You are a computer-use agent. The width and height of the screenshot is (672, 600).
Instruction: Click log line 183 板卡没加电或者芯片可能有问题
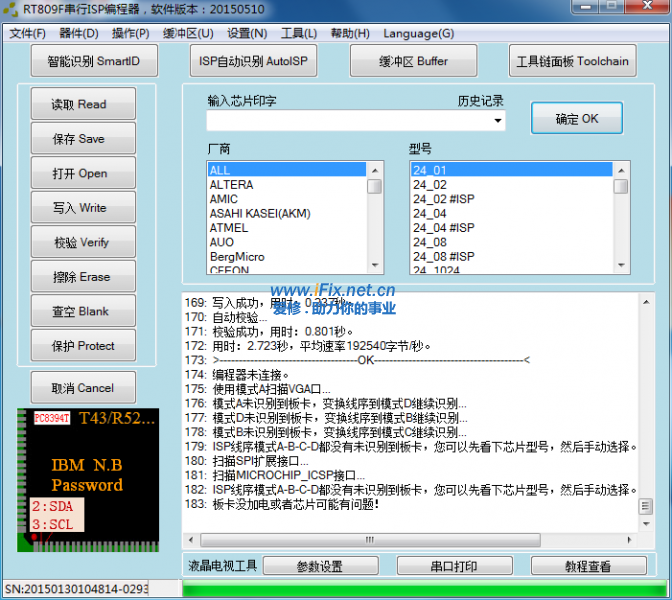click(282, 504)
